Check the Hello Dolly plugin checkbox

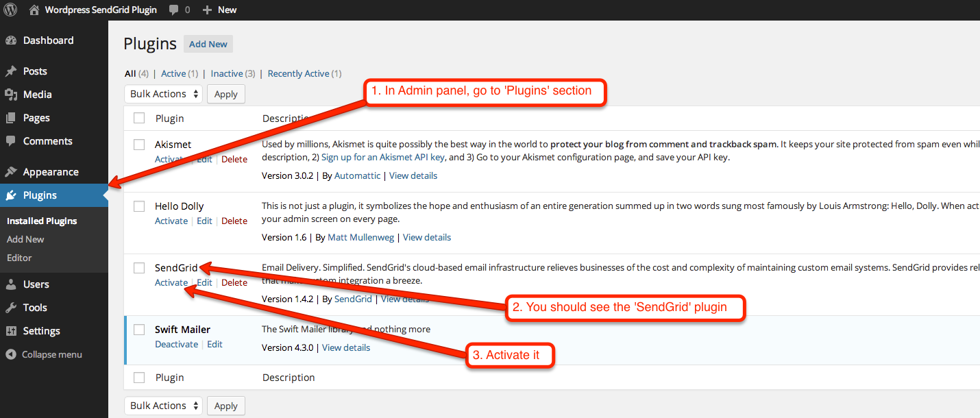[139, 206]
